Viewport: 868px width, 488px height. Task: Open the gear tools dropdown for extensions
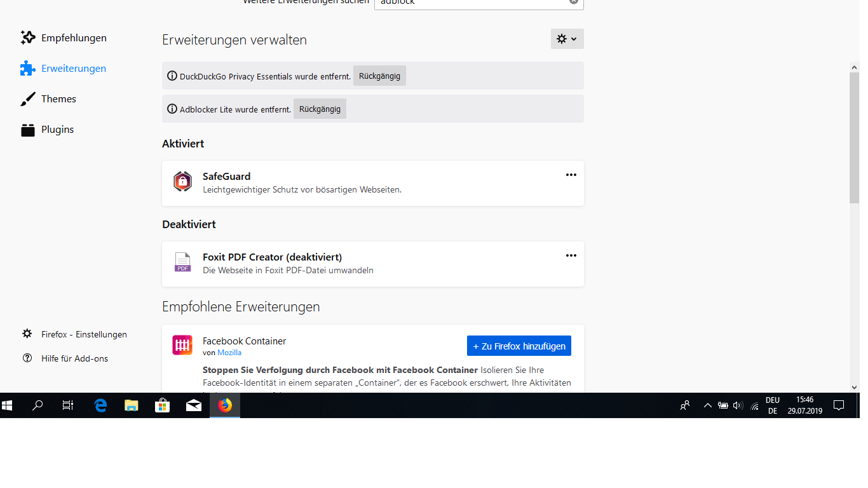pos(567,39)
